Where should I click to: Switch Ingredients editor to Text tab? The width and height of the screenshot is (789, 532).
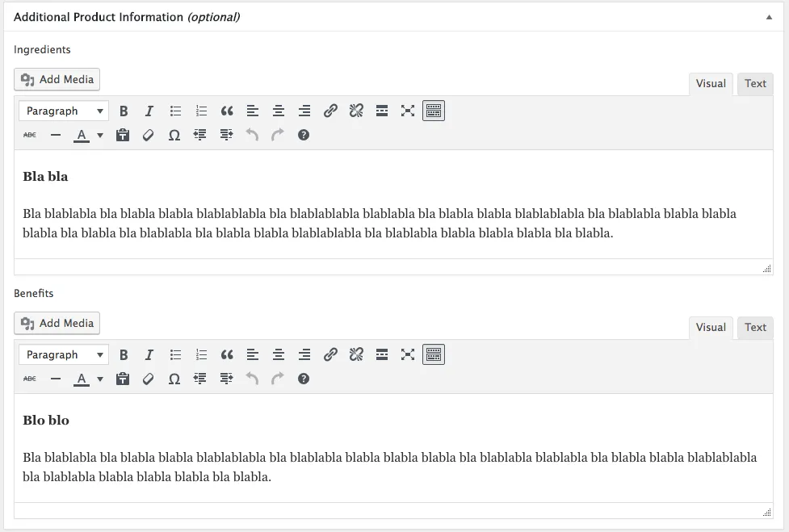tap(755, 84)
